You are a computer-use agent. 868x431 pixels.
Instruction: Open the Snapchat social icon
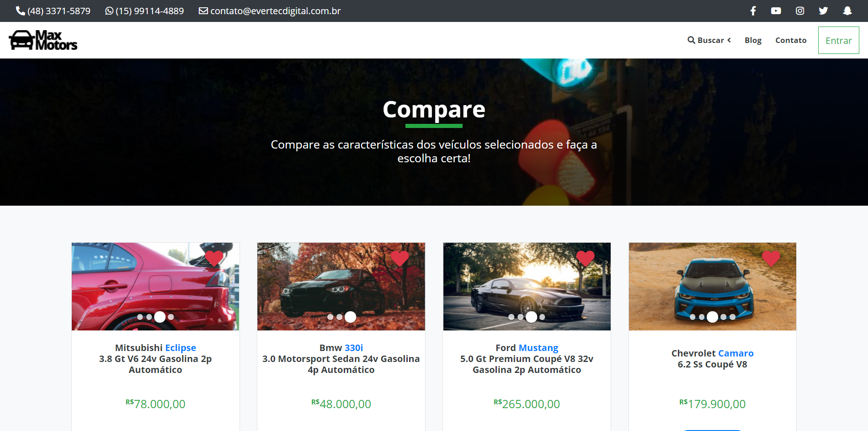coord(847,11)
